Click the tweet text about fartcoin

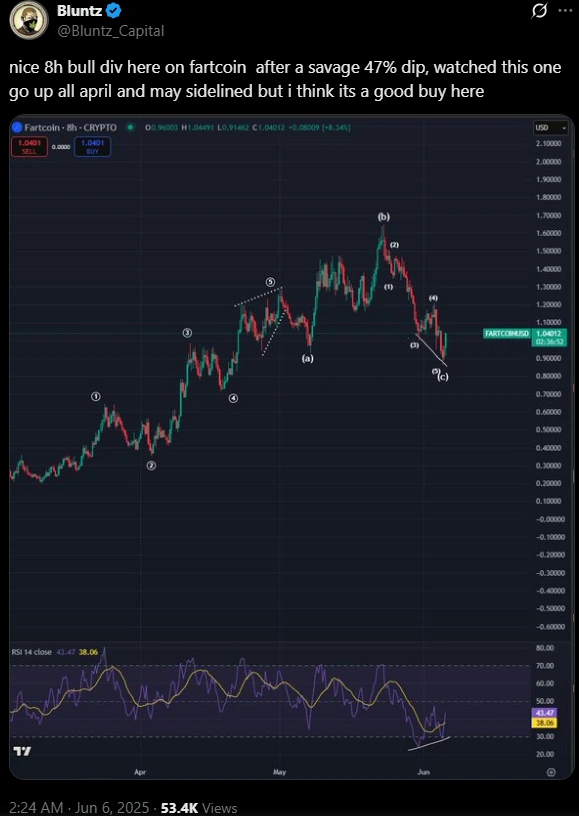coord(285,80)
